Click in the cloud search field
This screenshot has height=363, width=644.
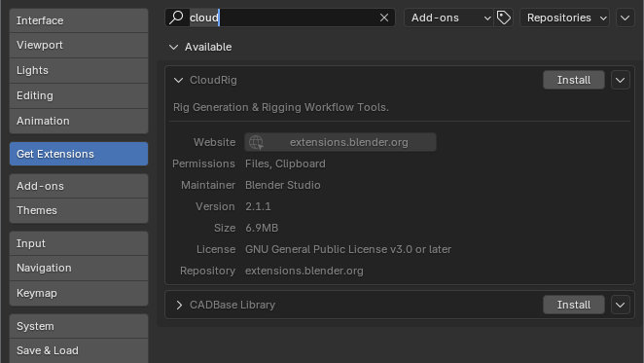(280, 18)
